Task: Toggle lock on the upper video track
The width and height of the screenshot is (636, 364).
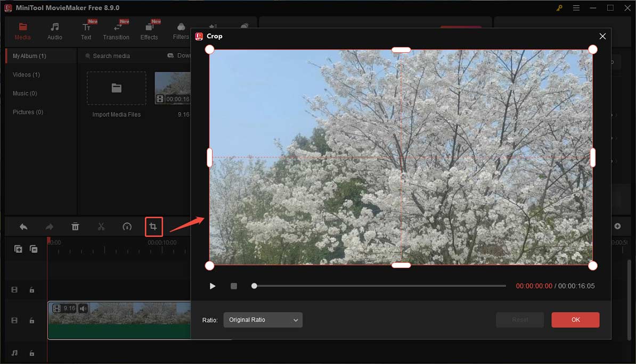Action: (x=31, y=290)
